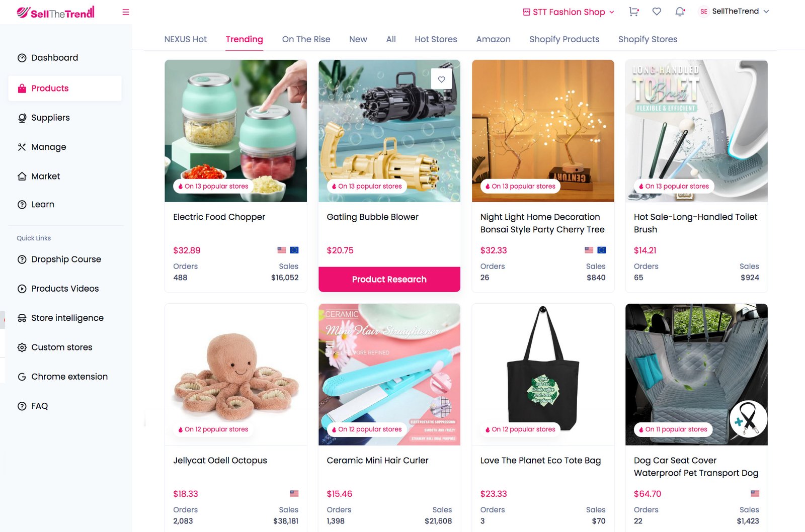
Task: Open the SellTheTrend account dropdown
Action: [734, 12]
